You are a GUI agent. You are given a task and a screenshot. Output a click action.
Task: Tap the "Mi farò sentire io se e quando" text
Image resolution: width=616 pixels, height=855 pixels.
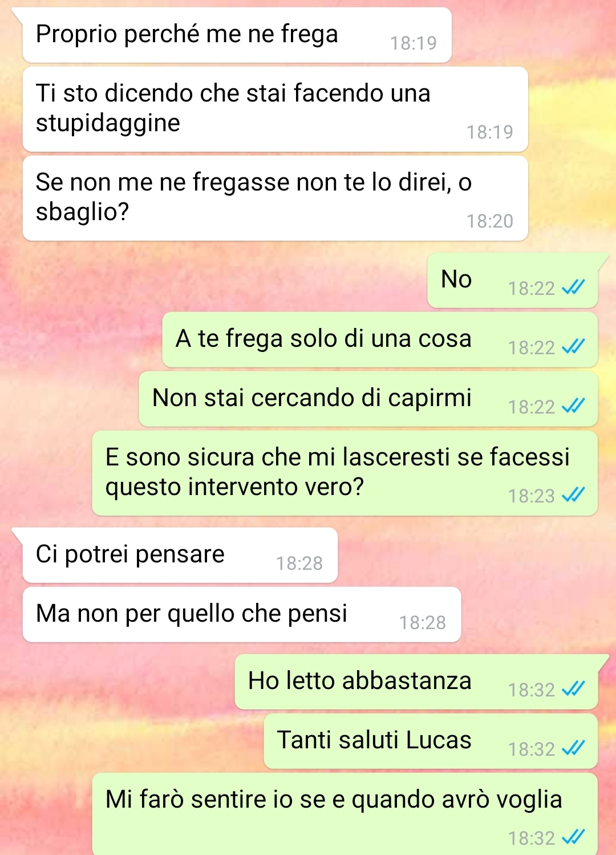pyautogui.click(x=334, y=799)
